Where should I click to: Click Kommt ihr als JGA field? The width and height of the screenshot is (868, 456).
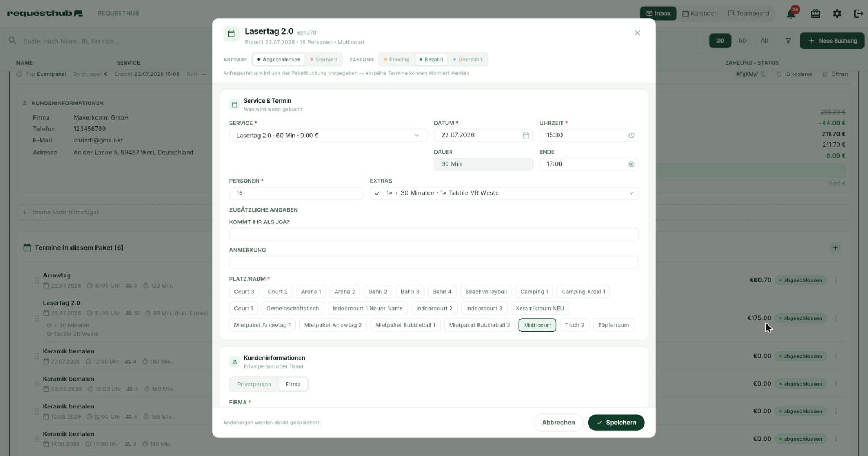(x=434, y=234)
